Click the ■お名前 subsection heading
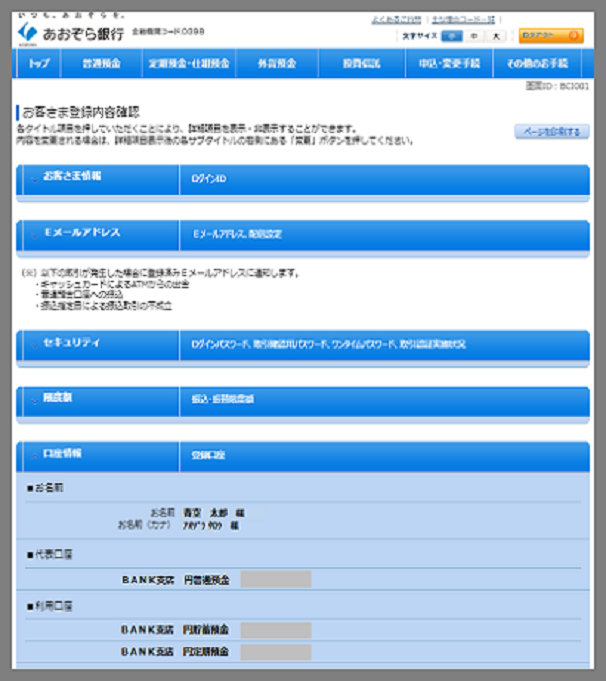 45,488
